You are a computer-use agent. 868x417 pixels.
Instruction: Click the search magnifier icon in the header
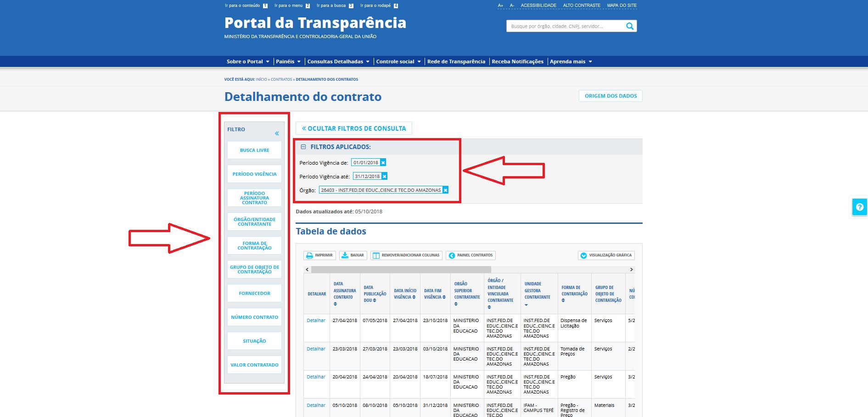[x=630, y=26]
